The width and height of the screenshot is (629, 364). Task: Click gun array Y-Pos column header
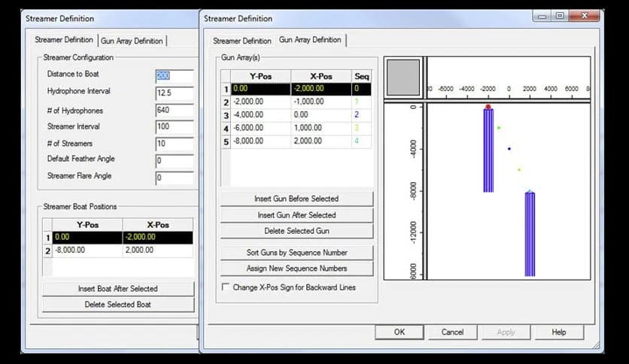(261, 76)
